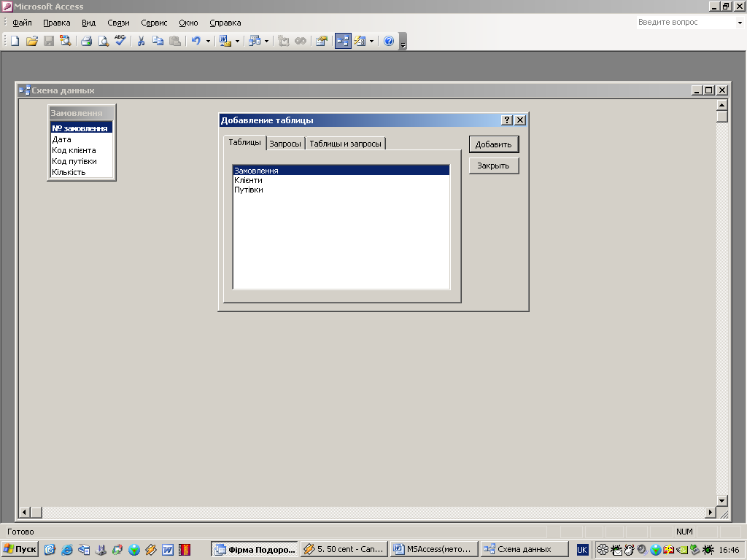Open the Пуск start menu
The image size is (747, 560).
click(20, 549)
